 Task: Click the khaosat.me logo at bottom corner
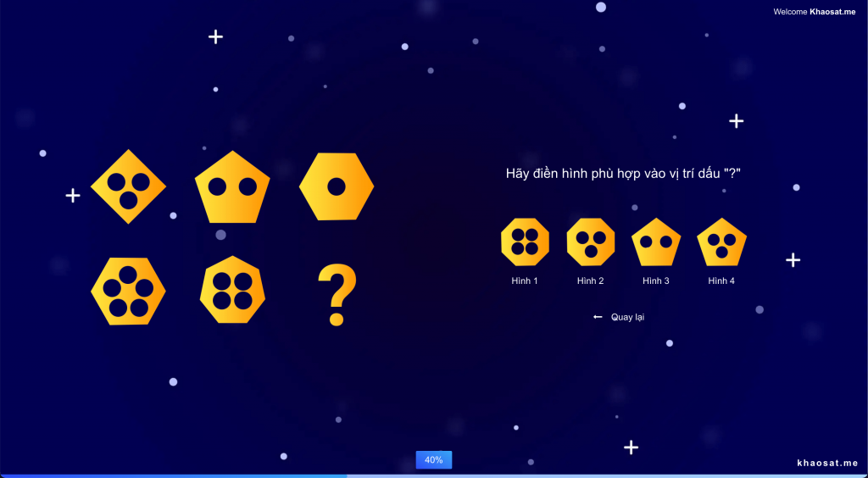(x=827, y=463)
